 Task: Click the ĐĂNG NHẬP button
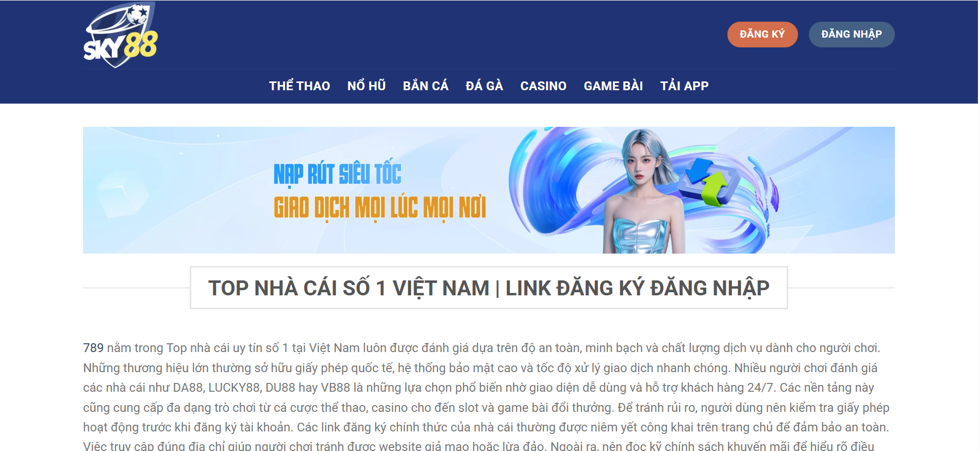tap(852, 35)
